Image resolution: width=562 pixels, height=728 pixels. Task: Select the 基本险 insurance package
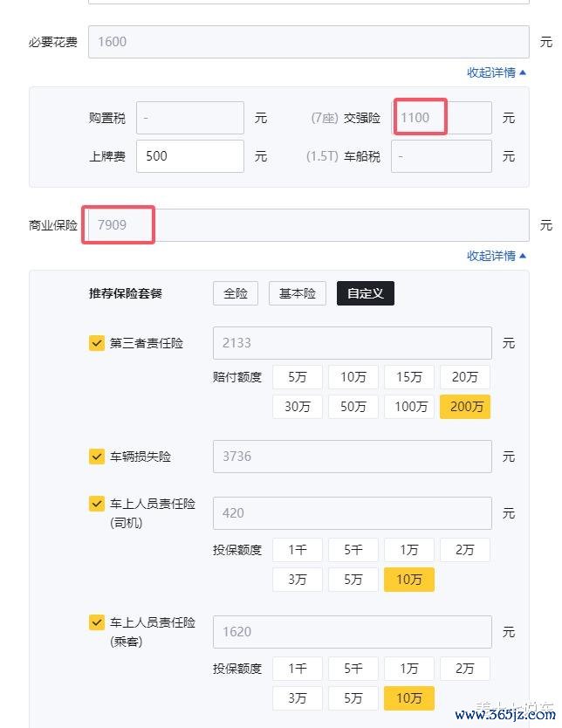pyautogui.click(x=298, y=293)
